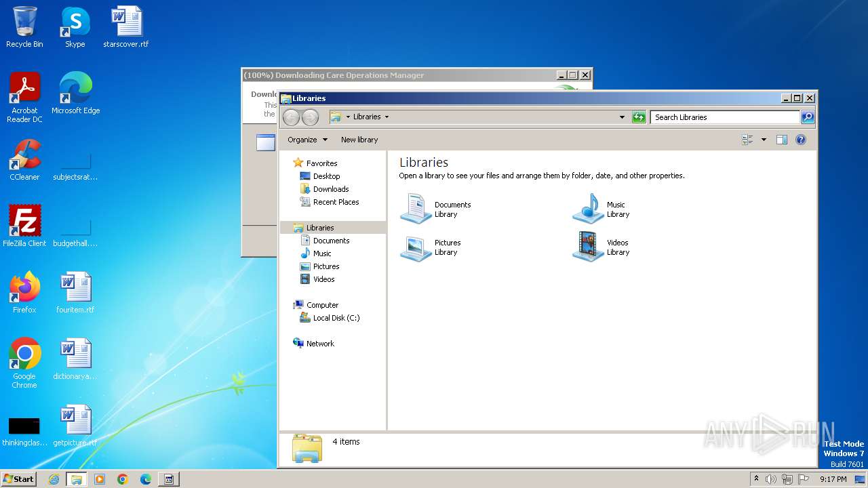Click the Forward navigation arrow
Screen dimensions: 868x488
pos(310,117)
